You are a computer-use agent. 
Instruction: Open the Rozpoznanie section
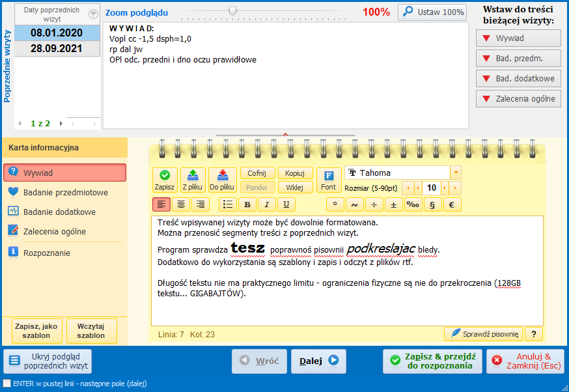46,253
